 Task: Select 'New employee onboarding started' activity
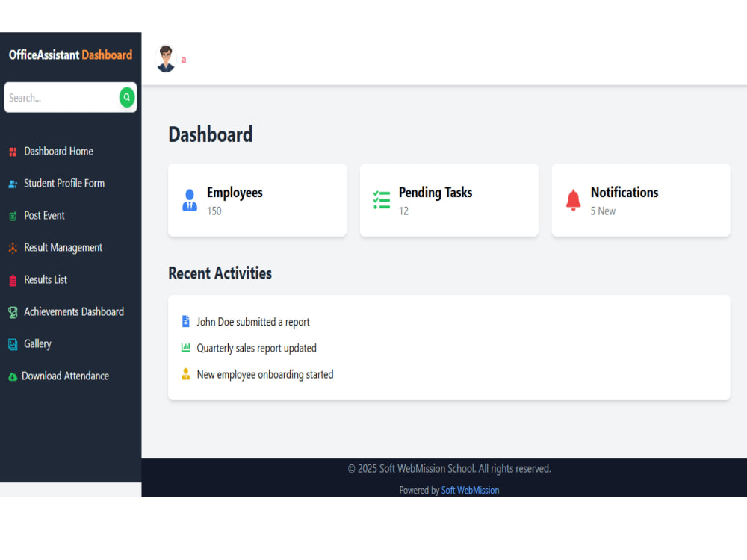click(265, 374)
